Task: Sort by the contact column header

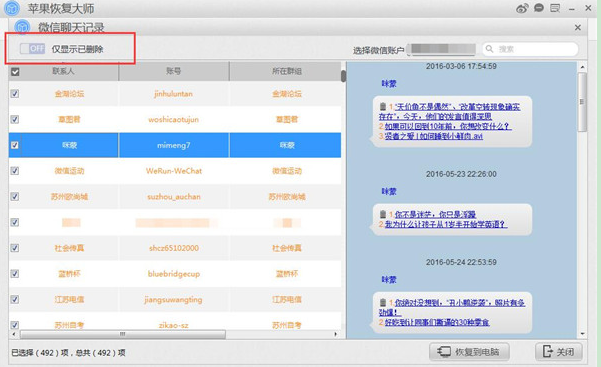Action: (63, 71)
